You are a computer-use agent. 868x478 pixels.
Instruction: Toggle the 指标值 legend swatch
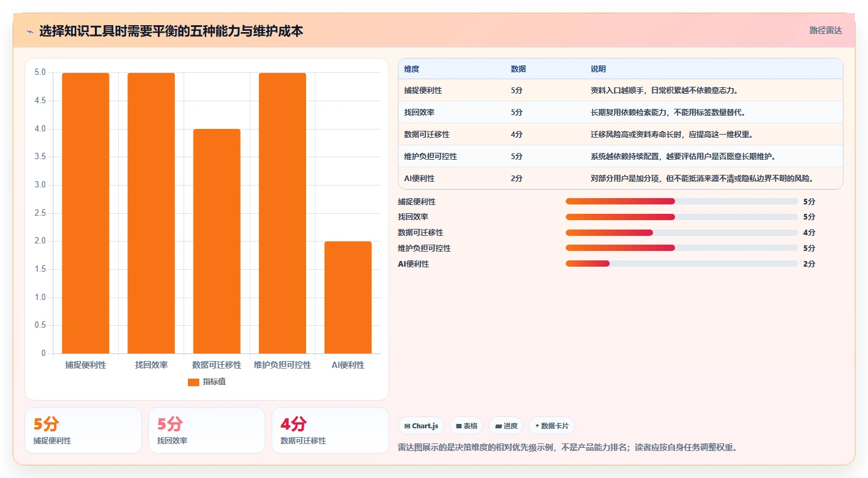pyautogui.click(x=194, y=382)
